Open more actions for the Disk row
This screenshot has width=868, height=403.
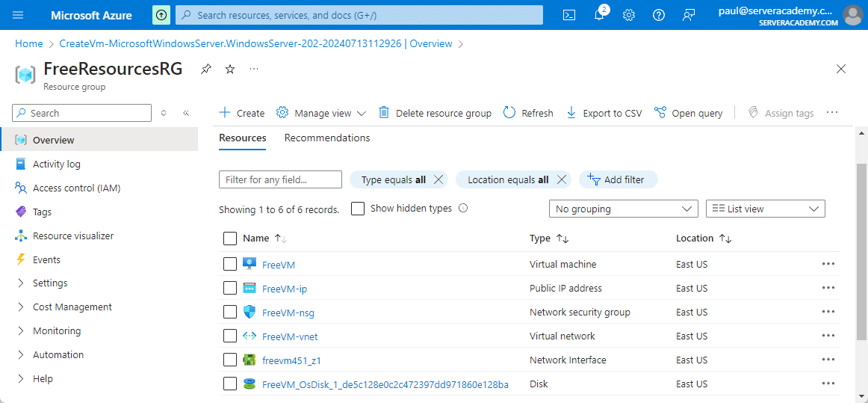click(828, 384)
